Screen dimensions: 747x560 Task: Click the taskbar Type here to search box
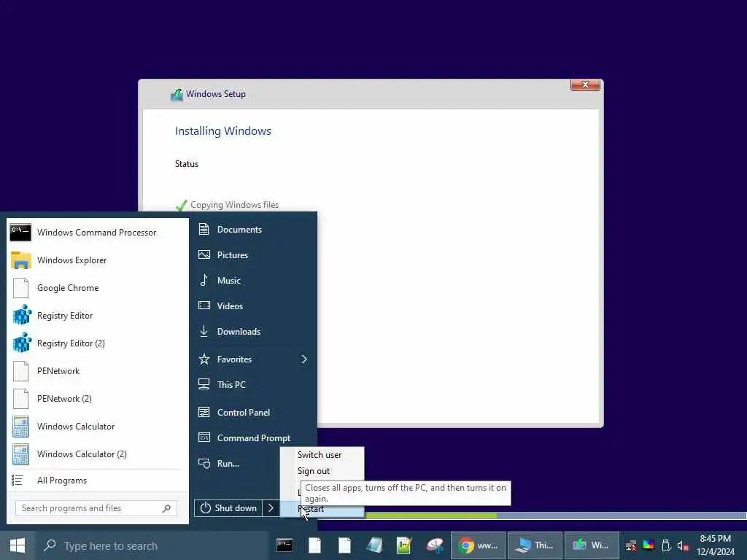[x=152, y=545]
